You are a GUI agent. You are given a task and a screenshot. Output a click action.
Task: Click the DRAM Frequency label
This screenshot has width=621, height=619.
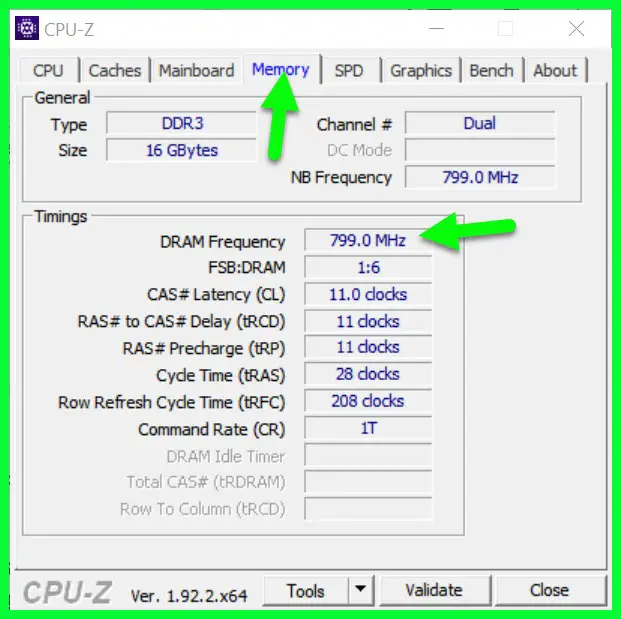point(223,242)
